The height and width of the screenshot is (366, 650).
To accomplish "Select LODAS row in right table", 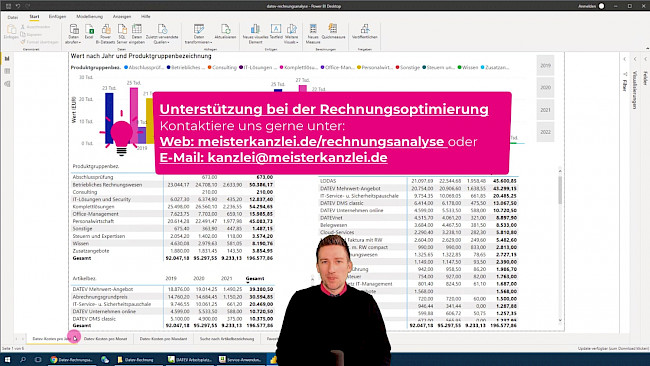I will point(418,181).
